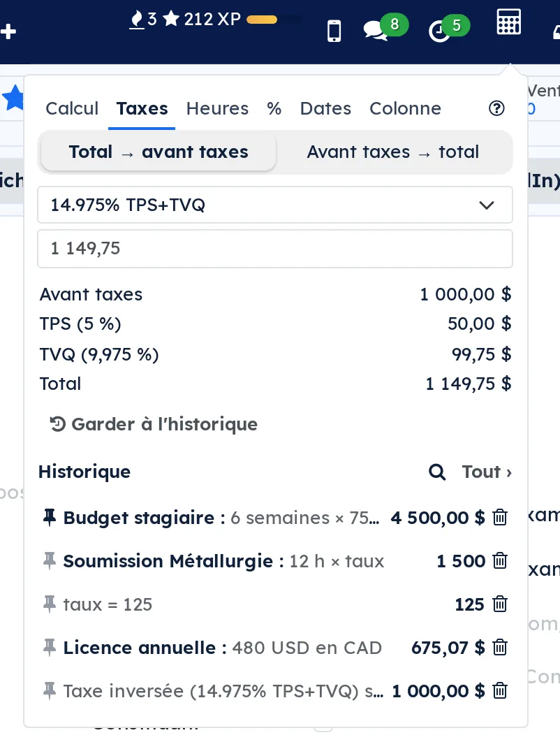Pin the taux = 125 entry

pyautogui.click(x=49, y=604)
